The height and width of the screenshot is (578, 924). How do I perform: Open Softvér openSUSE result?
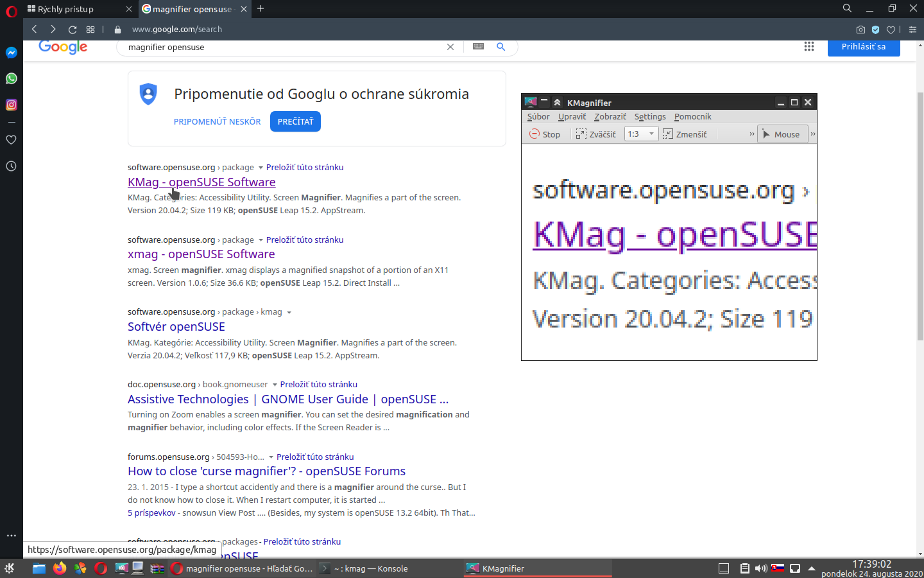[x=176, y=327]
